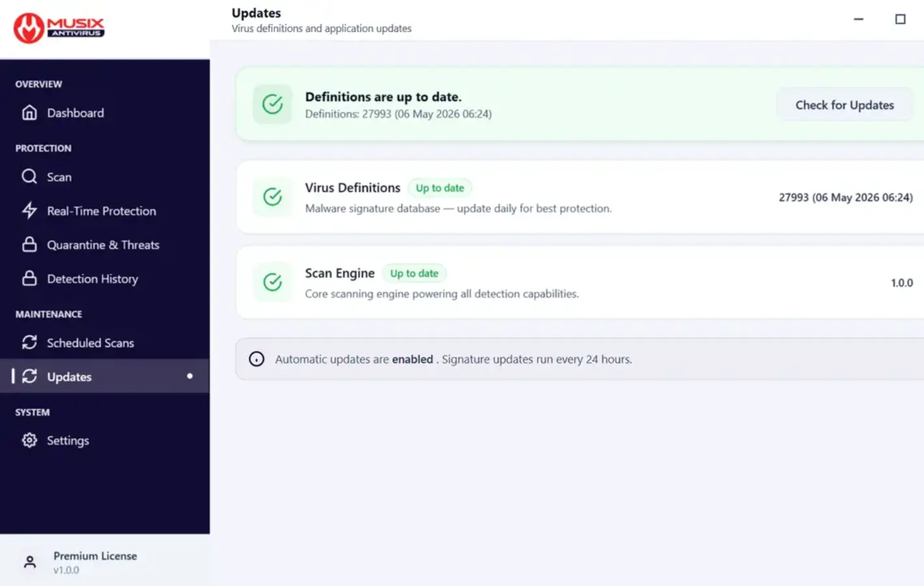Click the Real-Time Protection lightning icon
924x586 pixels.
(29, 210)
